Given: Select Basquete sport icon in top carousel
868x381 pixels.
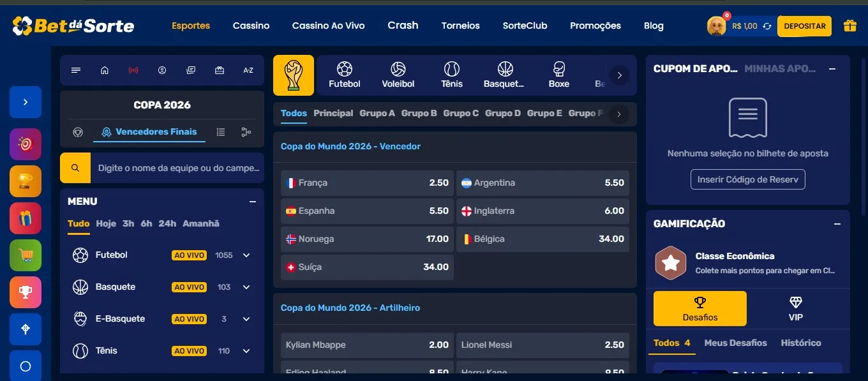Looking at the screenshot, I should (504, 75).
